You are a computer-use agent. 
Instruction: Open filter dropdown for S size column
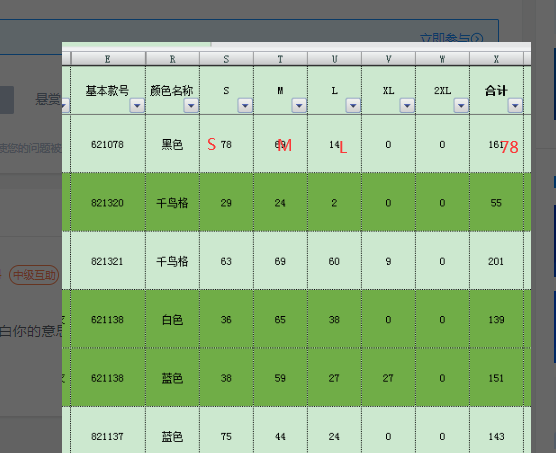click(245, 105)
